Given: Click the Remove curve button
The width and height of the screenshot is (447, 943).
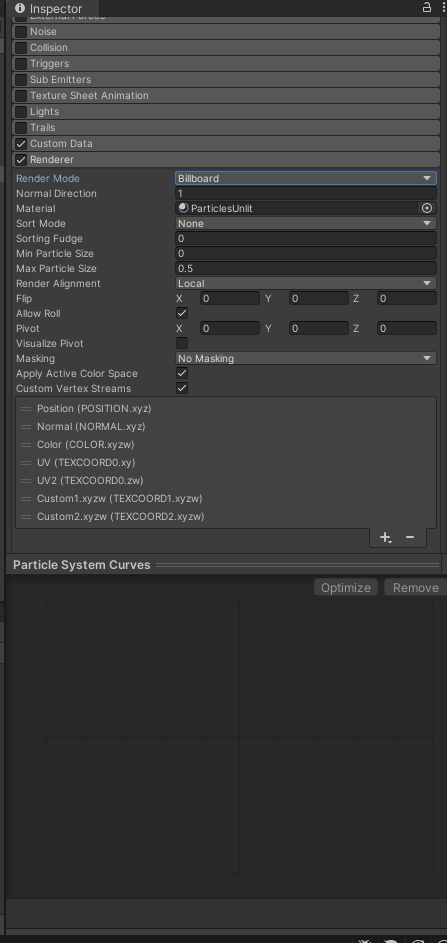Looking at the screenshot, I should (x=415, y=588).
